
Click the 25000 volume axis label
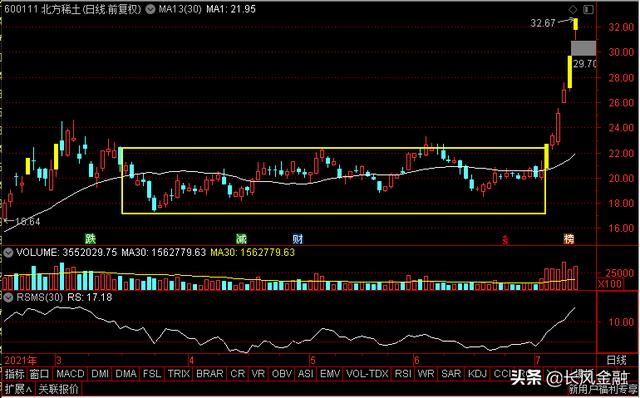coord(620,273)
